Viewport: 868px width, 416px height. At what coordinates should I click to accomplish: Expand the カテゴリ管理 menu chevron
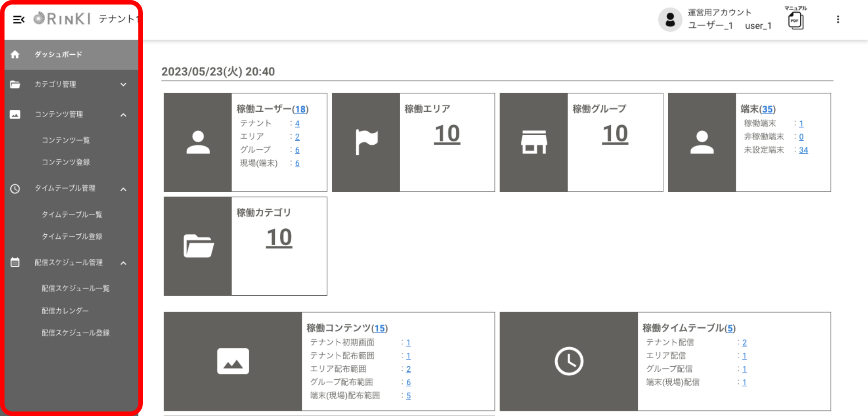point(123,85)
